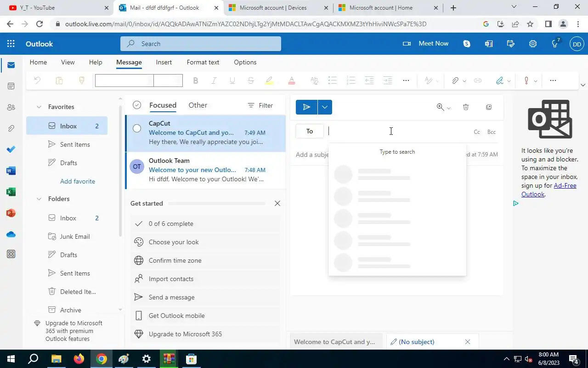The height and width of the screenshot is (368, 588).
Task: Insert a numbered list
Action: click(351, 80)
